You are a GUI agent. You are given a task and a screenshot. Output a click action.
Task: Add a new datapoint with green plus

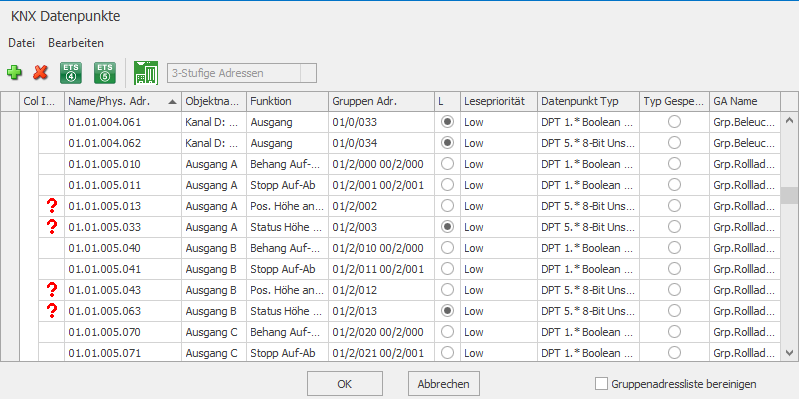[x=14, y=73]
